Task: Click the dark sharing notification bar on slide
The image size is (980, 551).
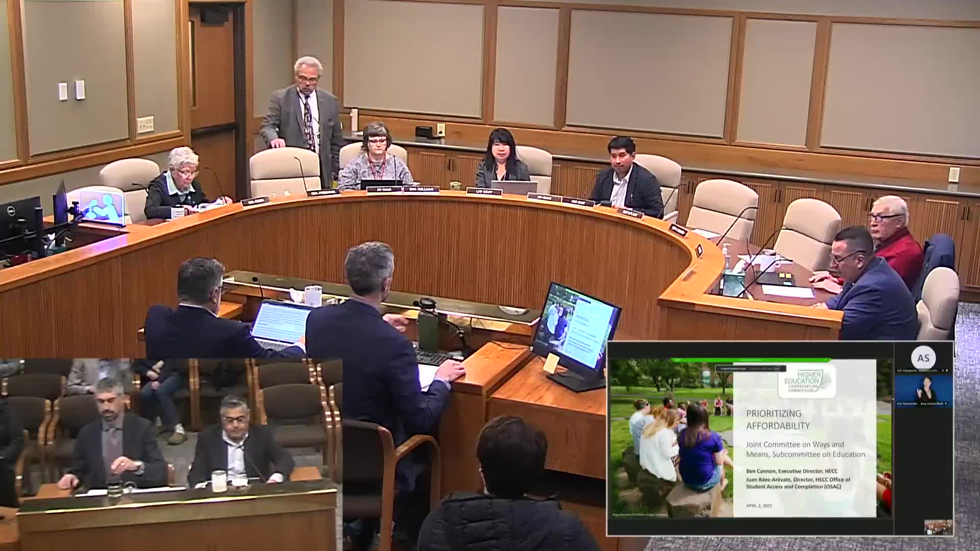Action: pyautogui.click(x=750, y=368)
